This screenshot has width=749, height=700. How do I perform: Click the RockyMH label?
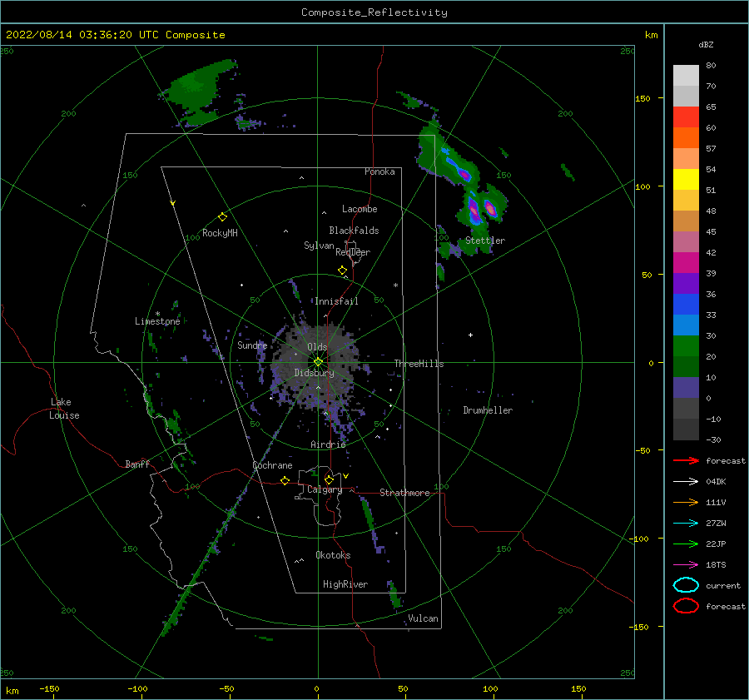tap(220, 233)
